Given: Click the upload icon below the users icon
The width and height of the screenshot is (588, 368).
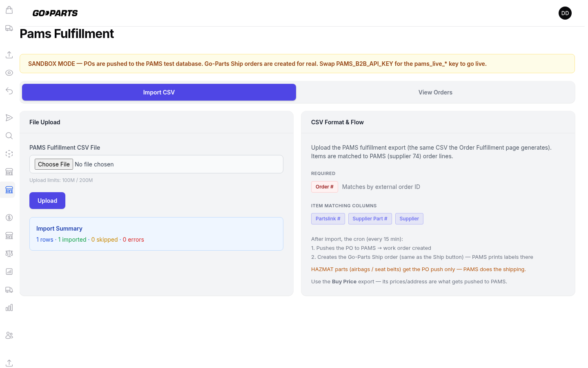Looking at the screenshot, I should point(9,363).
